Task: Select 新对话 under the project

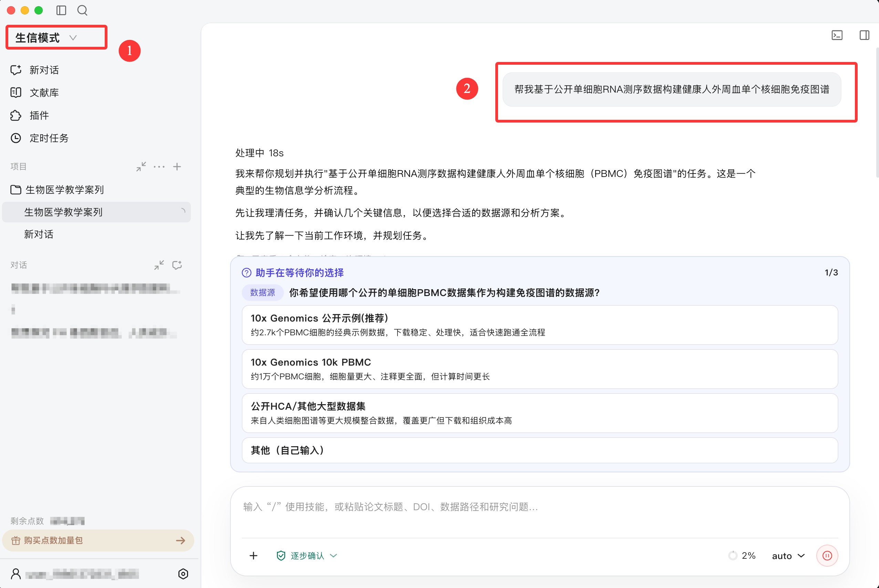Action: click(39, 234)
